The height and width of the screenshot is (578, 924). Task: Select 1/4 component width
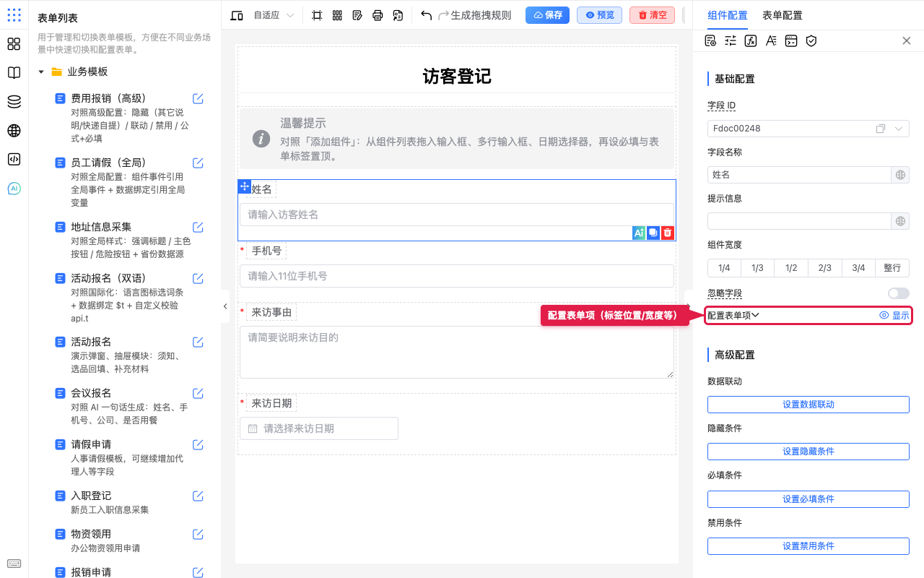724,268
